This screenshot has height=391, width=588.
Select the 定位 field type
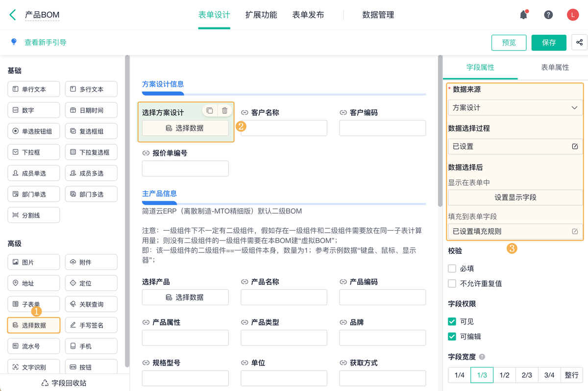point(92,283)
